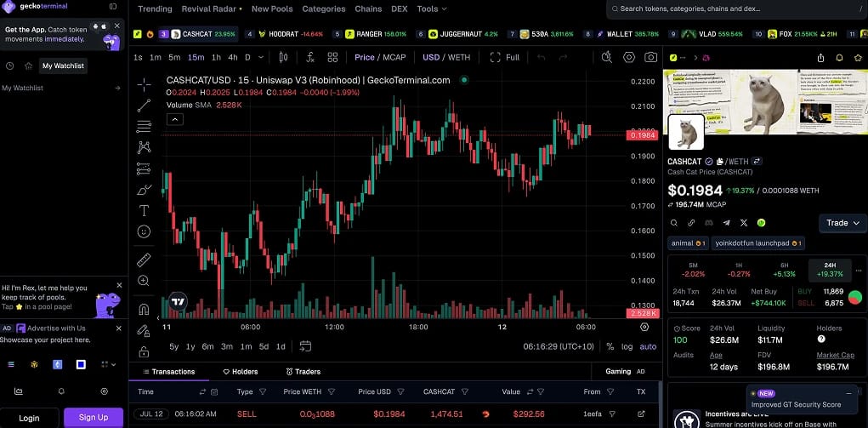
Task: Collapse the chart legend arrow under Volume SMA
Action: coord(175,119)
